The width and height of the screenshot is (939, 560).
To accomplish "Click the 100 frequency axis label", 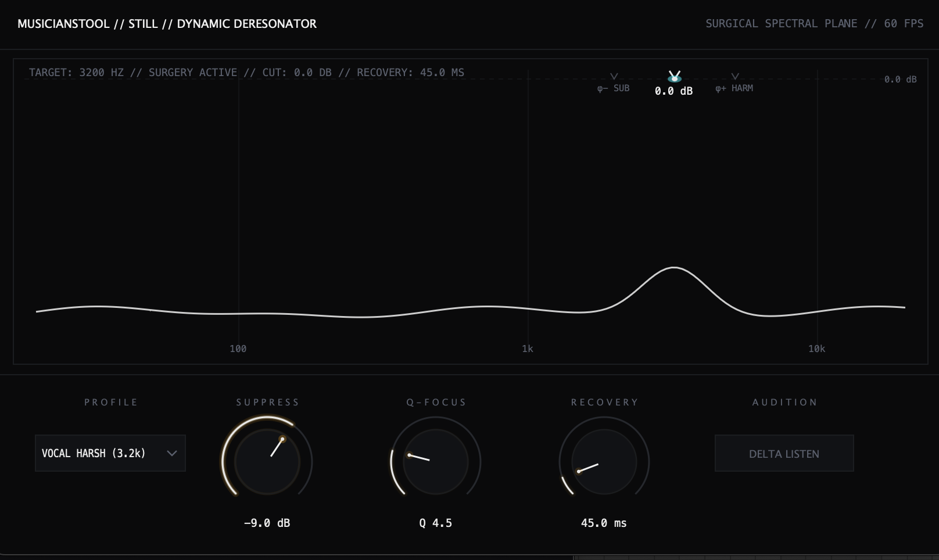I will click(238, 349).
